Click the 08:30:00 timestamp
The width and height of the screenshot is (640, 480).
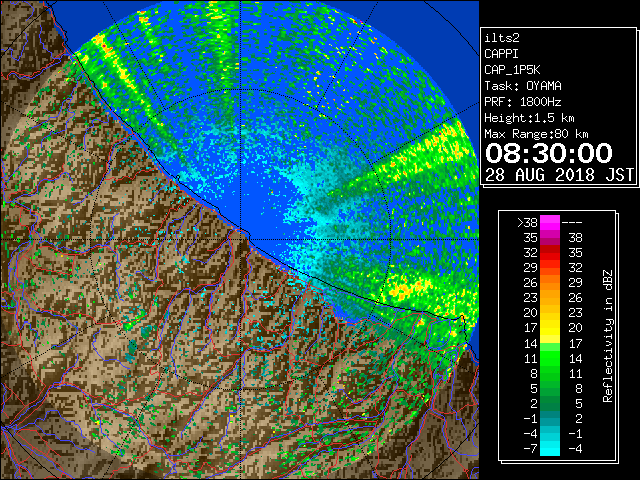coord(549,153)
